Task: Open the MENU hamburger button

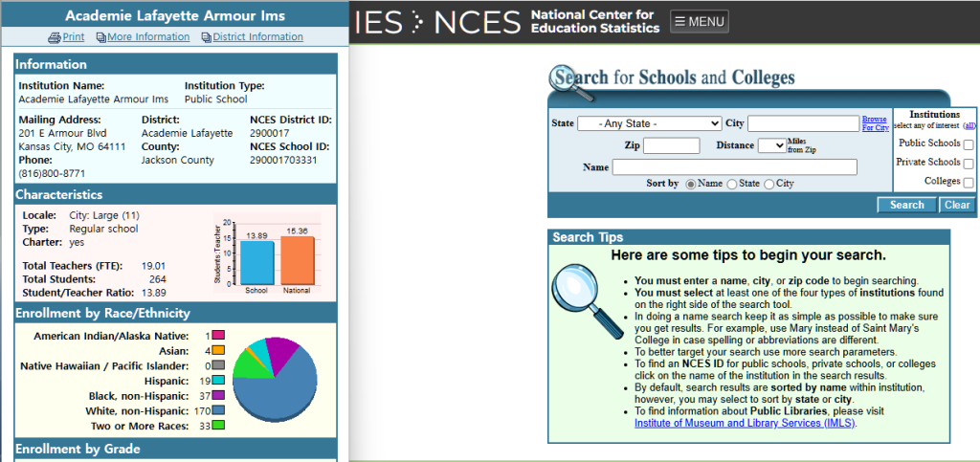Action: (700, 22)
